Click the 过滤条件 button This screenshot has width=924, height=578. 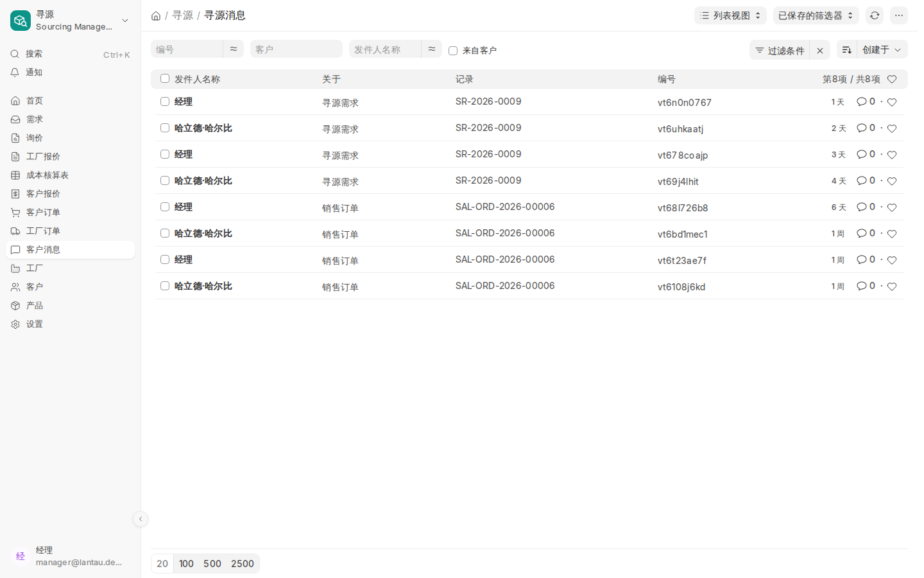tap(780, 50)
